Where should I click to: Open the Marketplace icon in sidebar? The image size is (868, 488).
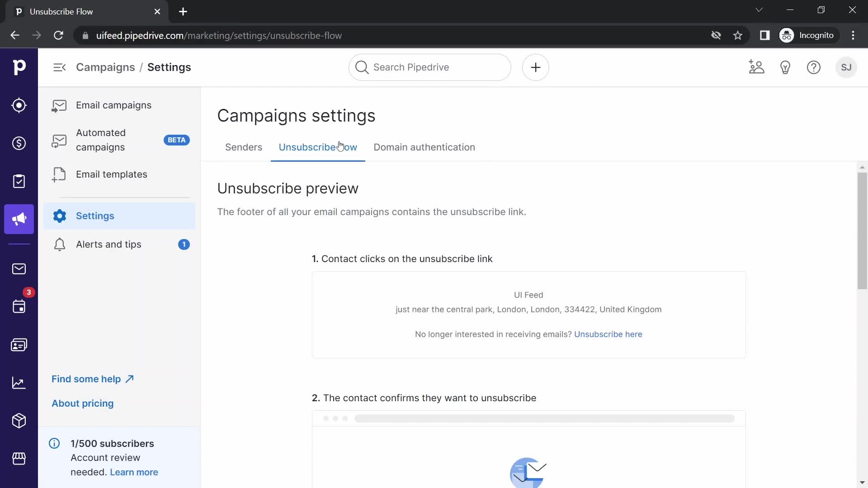19,458
